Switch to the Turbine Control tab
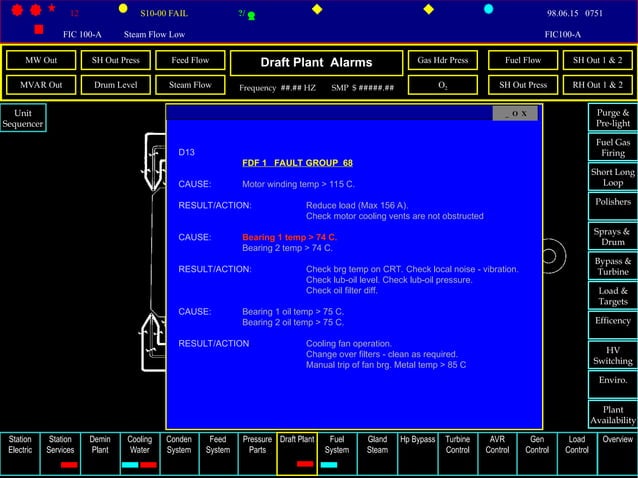Screen dimensions: 638x478 [457, 454]
